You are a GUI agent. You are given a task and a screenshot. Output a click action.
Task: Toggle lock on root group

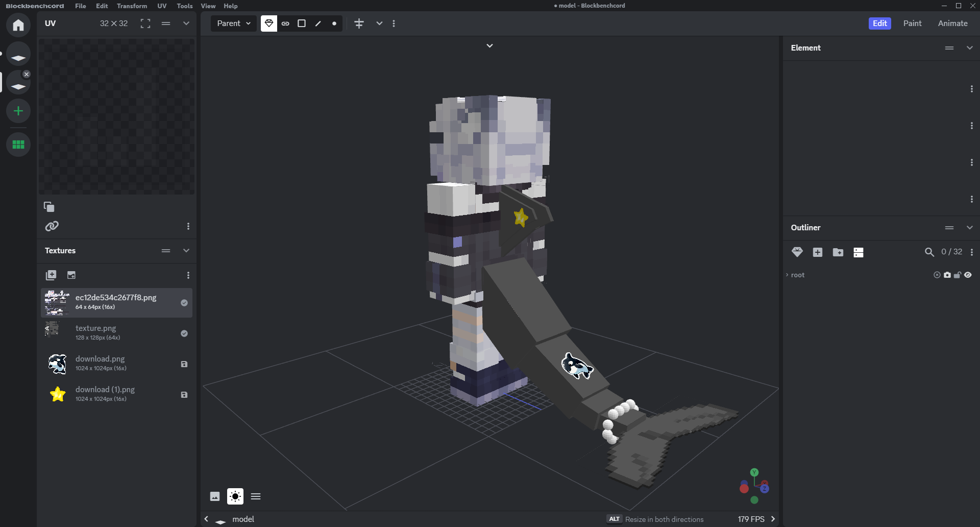click(x=958, y=275)
